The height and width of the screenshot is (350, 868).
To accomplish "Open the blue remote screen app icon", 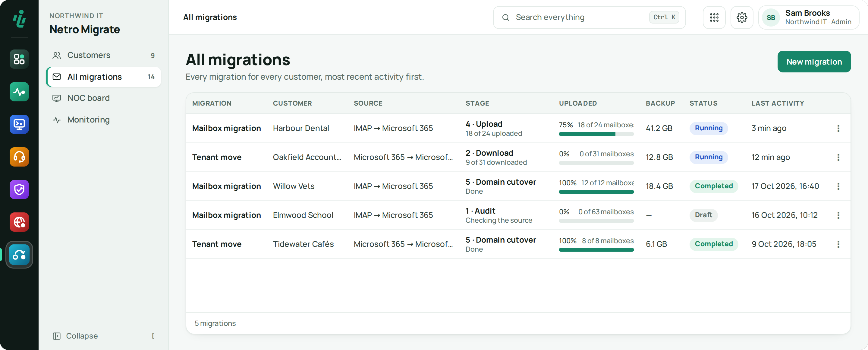I will coord(19,124).
